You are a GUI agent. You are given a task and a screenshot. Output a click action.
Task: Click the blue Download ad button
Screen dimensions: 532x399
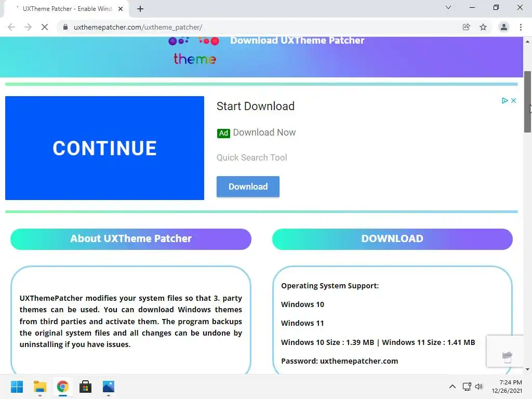coord(248,187)
